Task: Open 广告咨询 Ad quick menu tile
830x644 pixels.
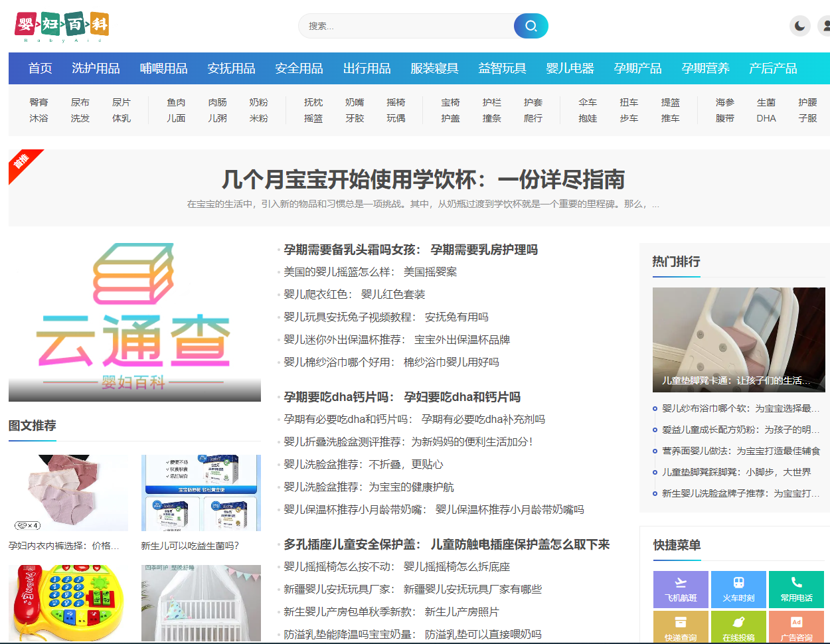Action: (796, 627)
